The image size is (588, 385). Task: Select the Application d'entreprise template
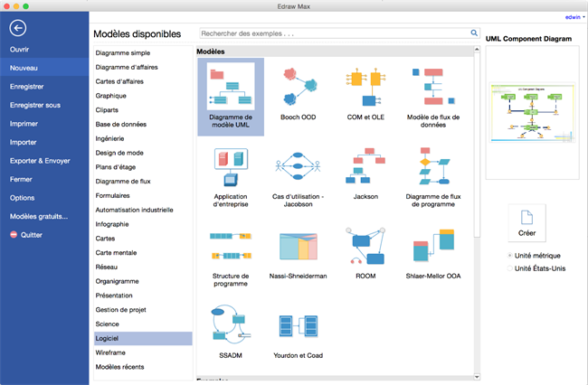[231, 176]
